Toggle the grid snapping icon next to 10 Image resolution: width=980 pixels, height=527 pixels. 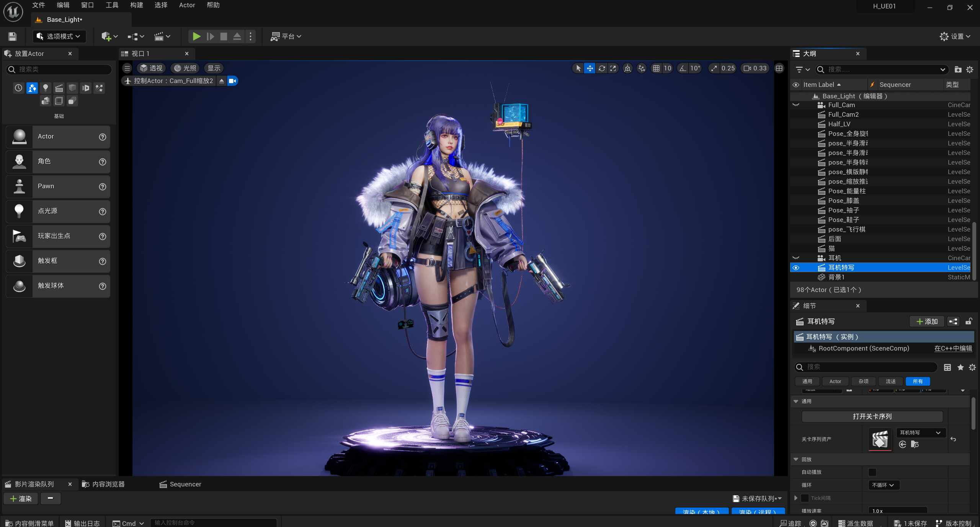tap(656, 68)
